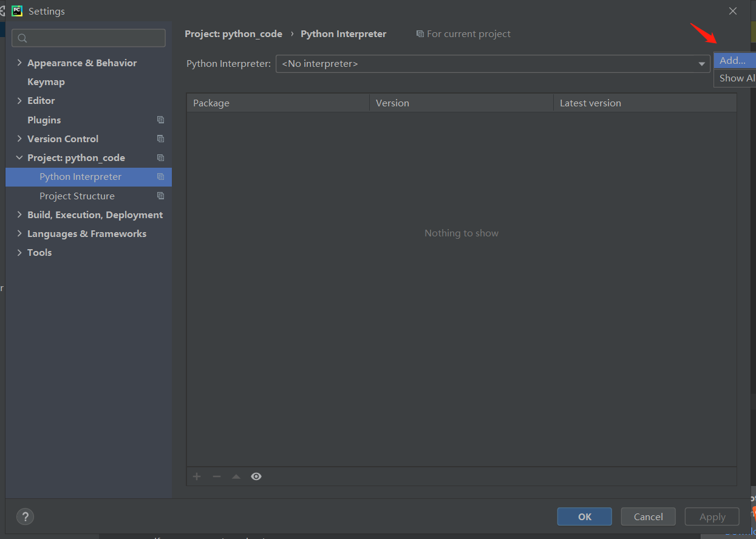Click the up-arrow upgrade package icon
Screen dimensions: 756x539
[x=236, y=476]
